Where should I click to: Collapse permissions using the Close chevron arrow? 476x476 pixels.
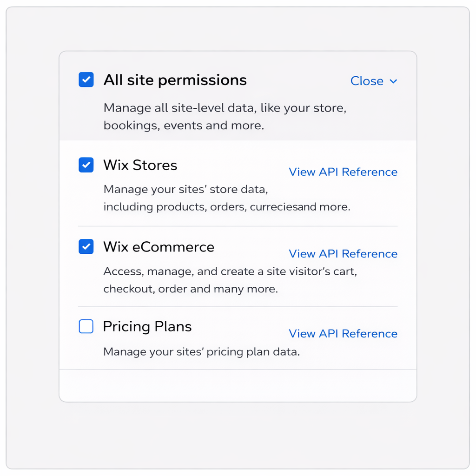tap(393, 81)
